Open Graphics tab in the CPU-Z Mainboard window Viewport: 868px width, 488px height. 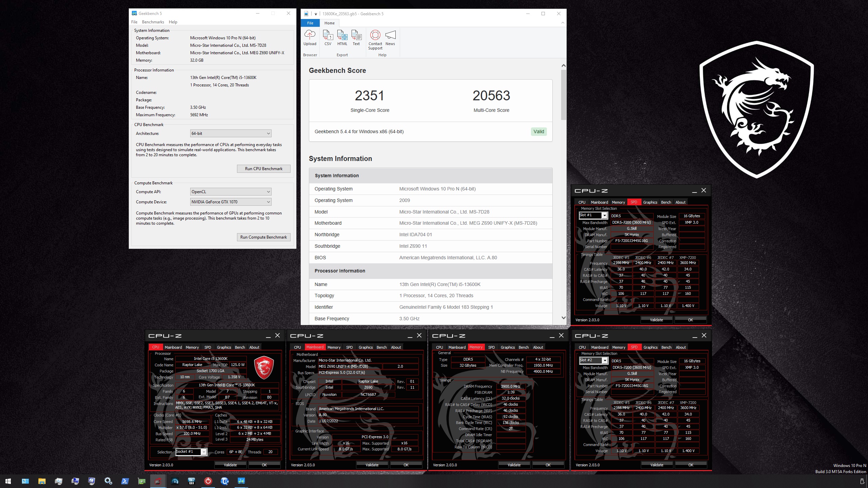click(x=366, y=347)
